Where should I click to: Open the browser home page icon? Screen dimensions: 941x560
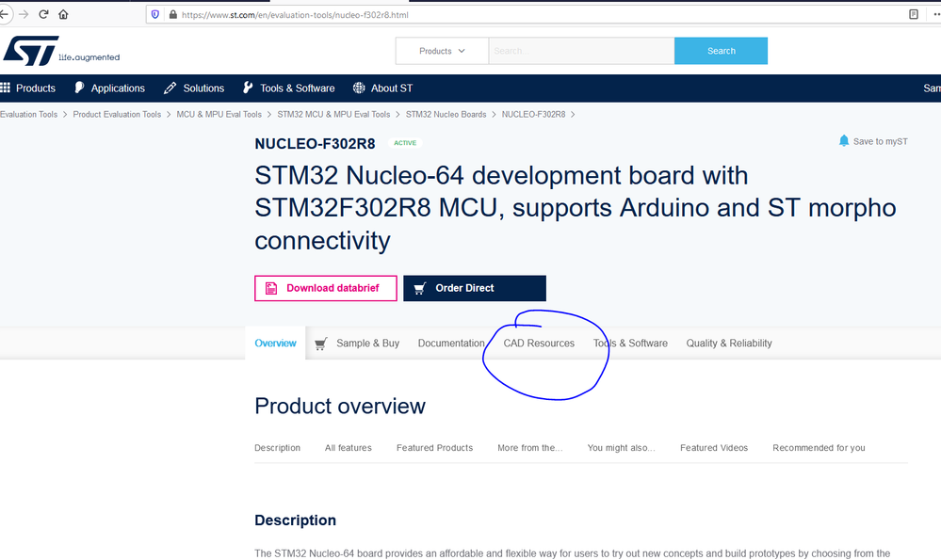pos(63,14)
